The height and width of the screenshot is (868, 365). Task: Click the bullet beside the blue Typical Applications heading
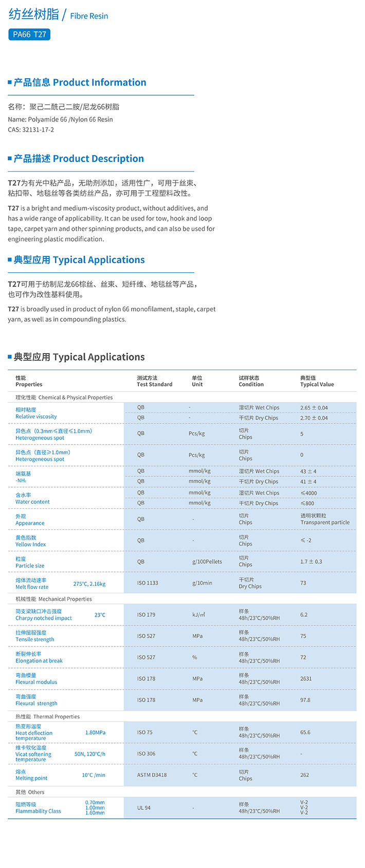point(10,260)
